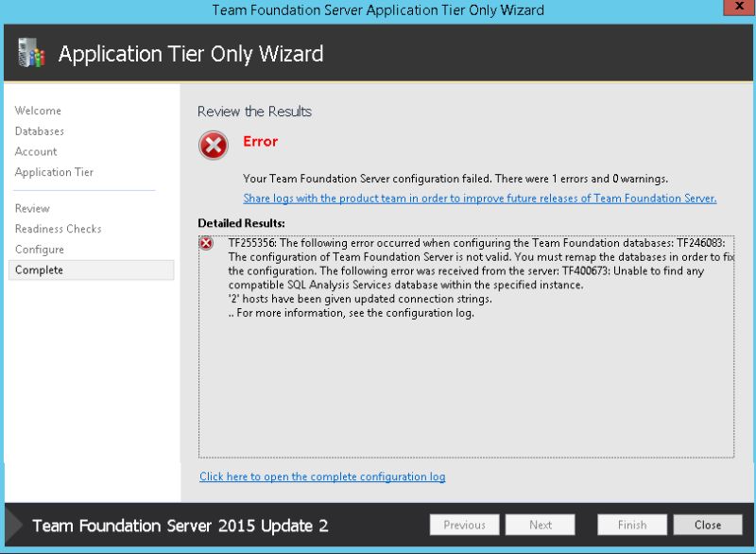
Task: Click the 'Team Foundation Server 2015 Update 2' footer text
Action: 180,526
